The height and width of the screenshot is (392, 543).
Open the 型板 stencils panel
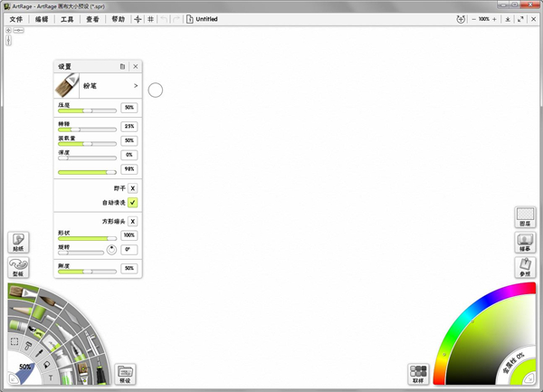[x=19, y=267]
